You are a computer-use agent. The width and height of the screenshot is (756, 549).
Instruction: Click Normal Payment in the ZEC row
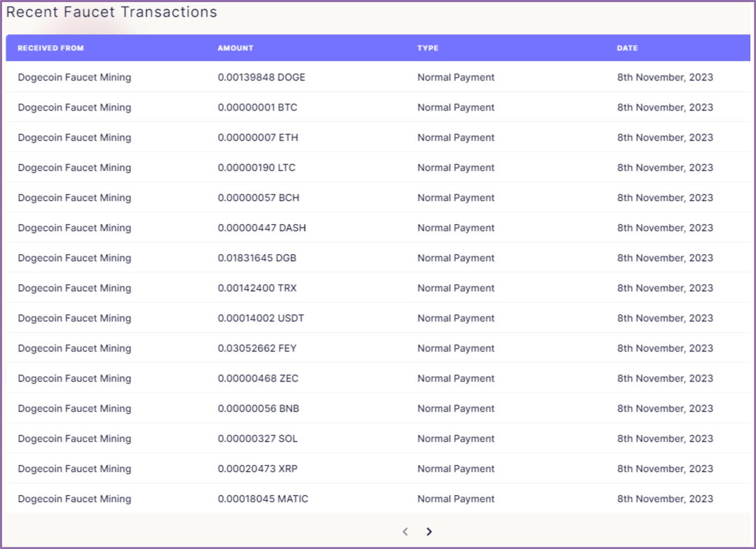click(x=455, y=379)
